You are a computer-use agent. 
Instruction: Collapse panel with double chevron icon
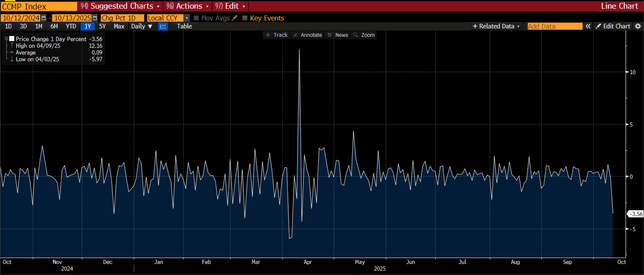(x=588, y=26)
